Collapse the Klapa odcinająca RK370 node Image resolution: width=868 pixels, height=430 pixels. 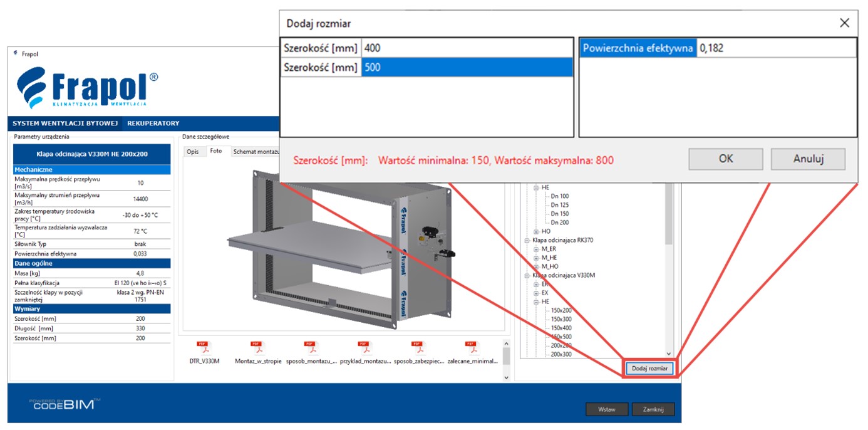527,240
